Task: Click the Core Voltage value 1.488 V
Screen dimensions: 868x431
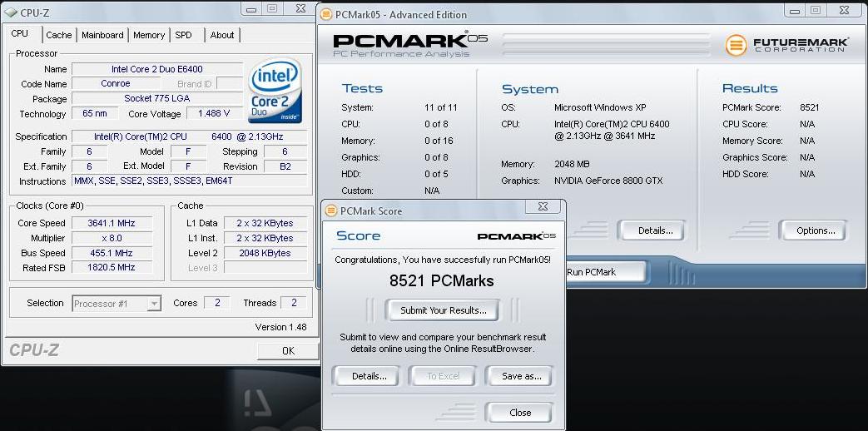Action: tap(214, 114)
